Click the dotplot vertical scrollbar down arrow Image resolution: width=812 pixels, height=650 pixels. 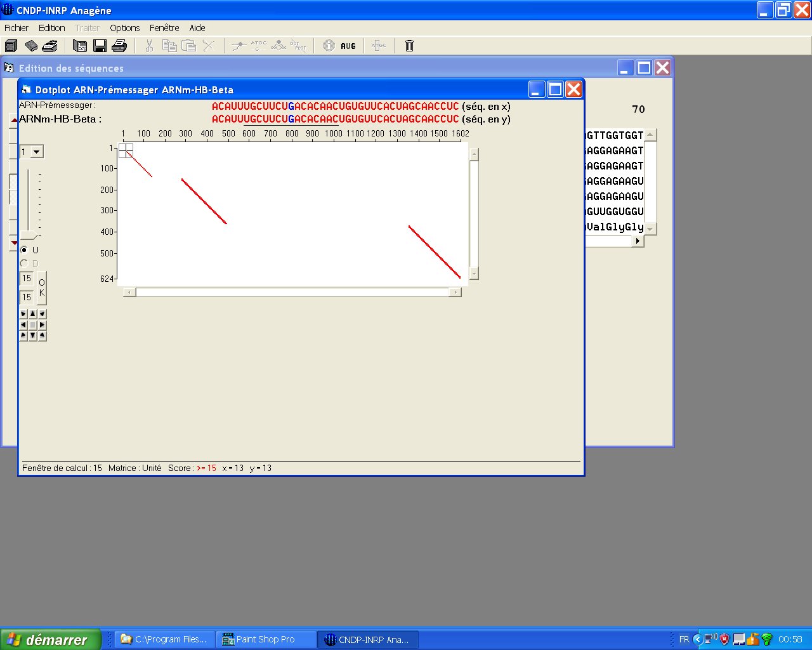click(x=474, y=274)
